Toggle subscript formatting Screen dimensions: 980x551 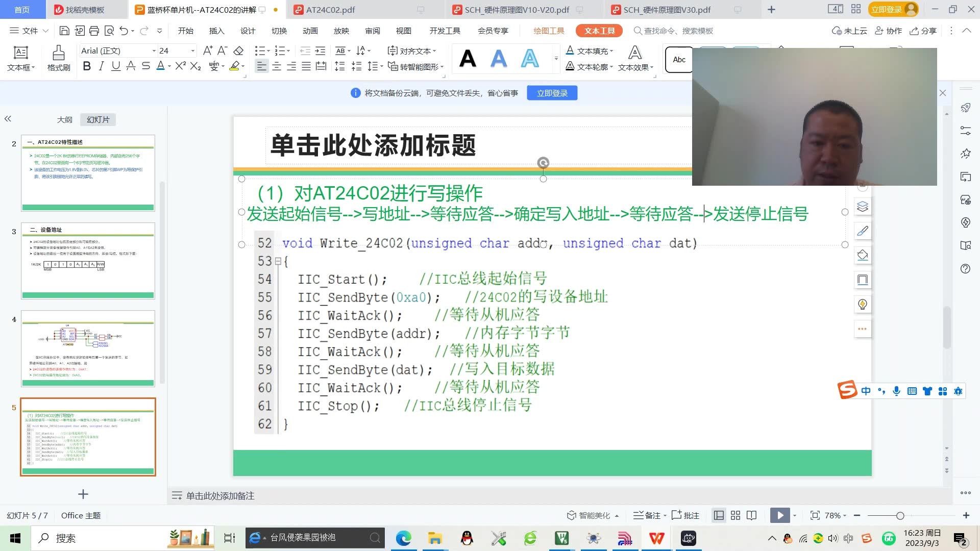[195, 66]
